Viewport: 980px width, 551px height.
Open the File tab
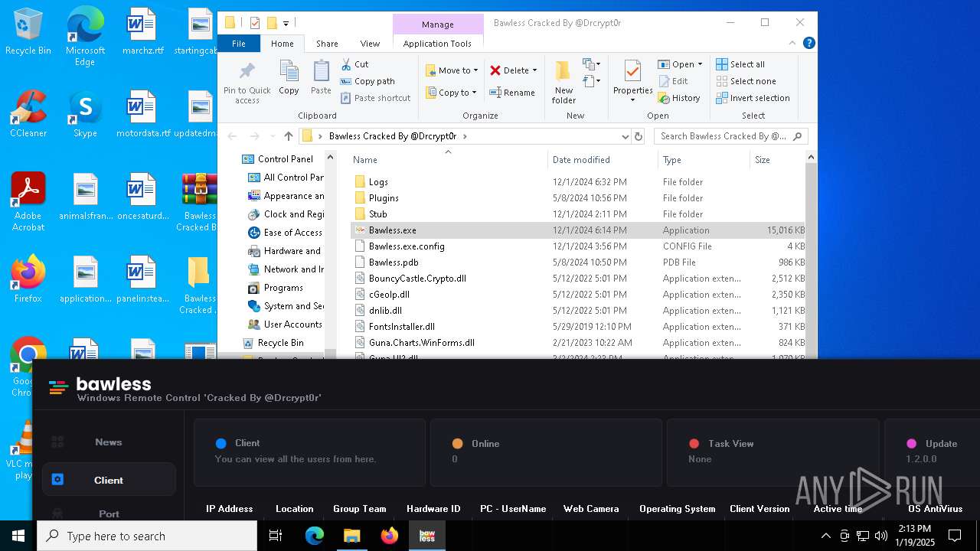(x=239, y=44)
